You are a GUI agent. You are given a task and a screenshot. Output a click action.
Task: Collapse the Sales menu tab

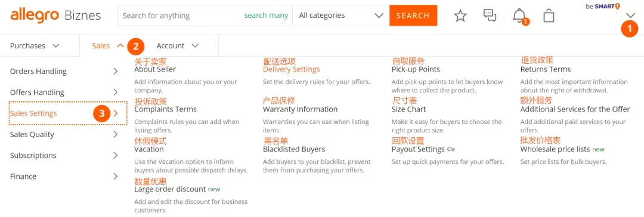[x=108, y=46]
